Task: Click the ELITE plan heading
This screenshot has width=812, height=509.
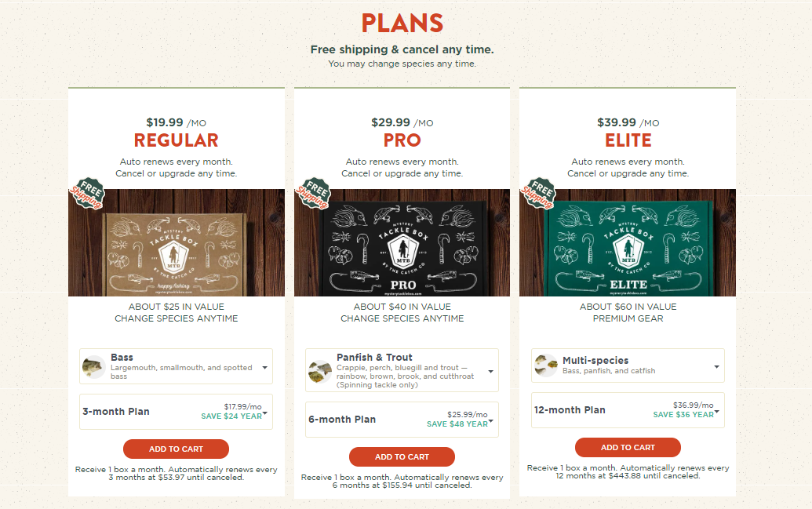Action: (x=628, y=140)
